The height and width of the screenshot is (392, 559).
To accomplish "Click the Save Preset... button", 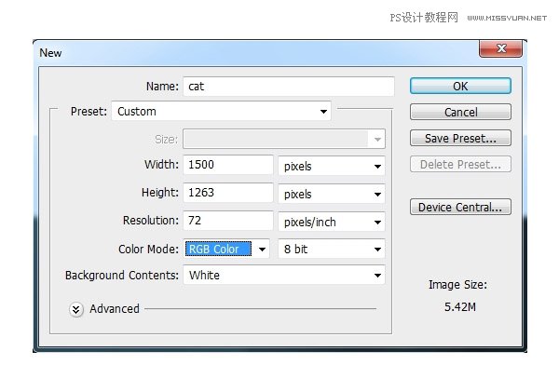I will [x=460, y=139].
